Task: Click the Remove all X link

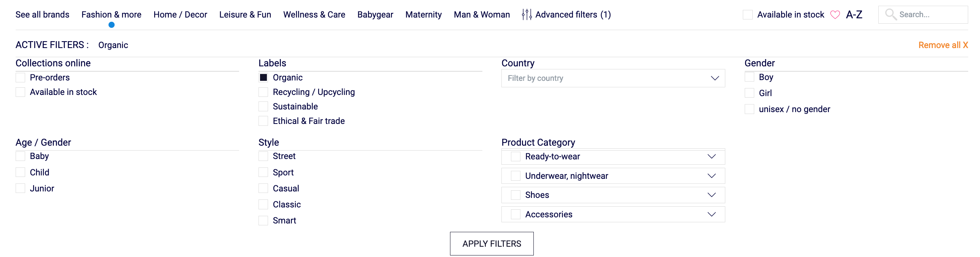Action: tap(943, 45)
